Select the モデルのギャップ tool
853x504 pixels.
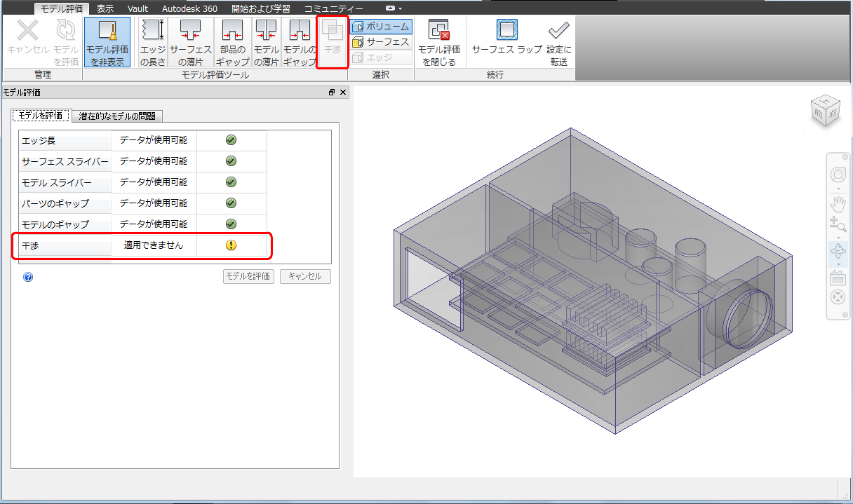pos(300,42)
